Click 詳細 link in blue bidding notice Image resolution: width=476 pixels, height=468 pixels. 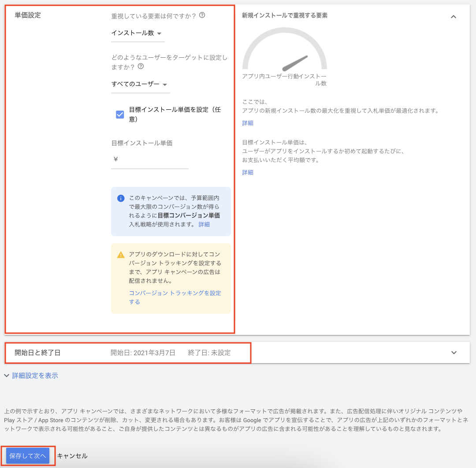204,224
